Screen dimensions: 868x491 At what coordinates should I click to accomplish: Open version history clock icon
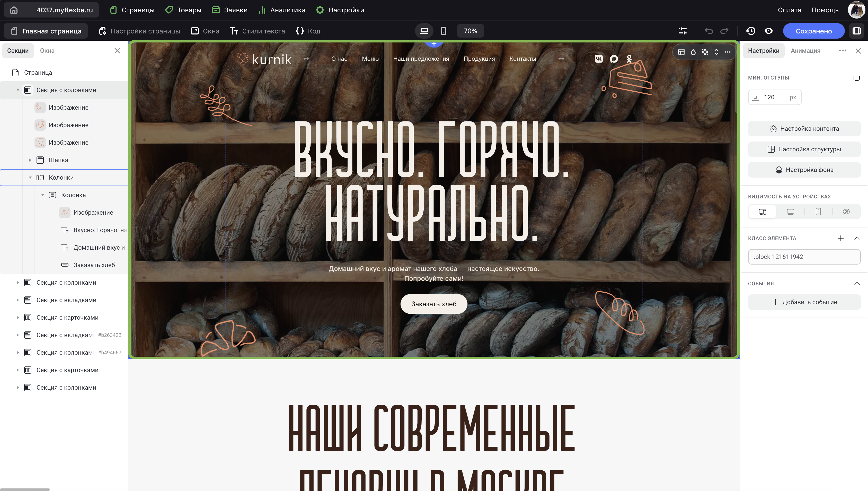pyautogui.click(x=751, y=31)
